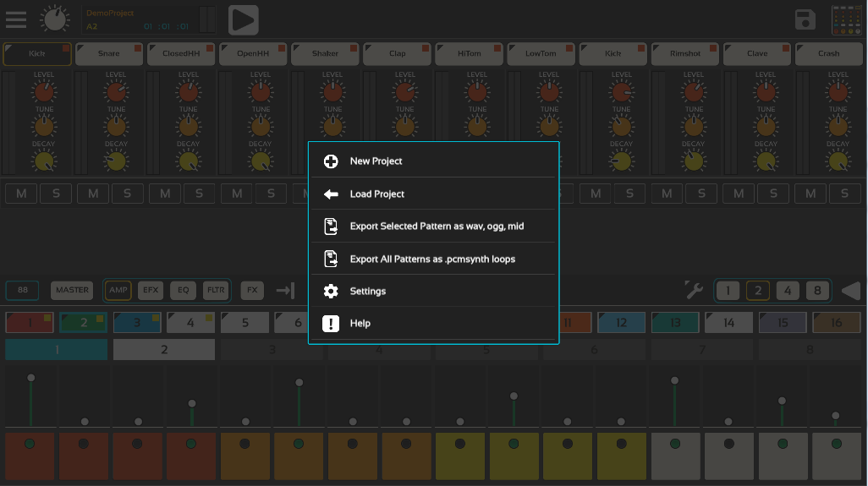Open the hamburger main menu
Image resolution: width=868 pixels, height=486 pixels.
click(x=15, y=19)
